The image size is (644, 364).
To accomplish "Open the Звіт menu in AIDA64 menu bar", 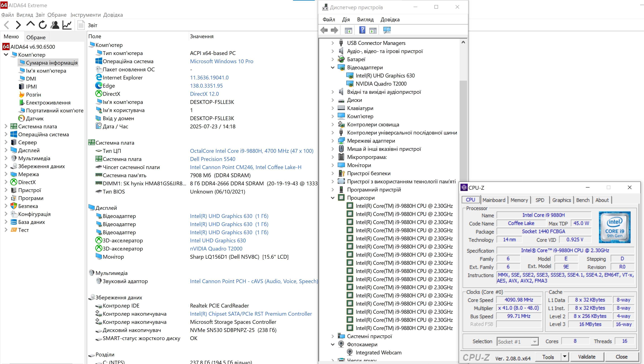I will tap(40, 15).
